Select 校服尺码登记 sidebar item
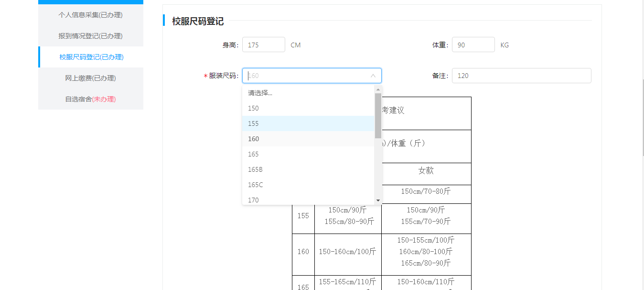 [91, 57]
